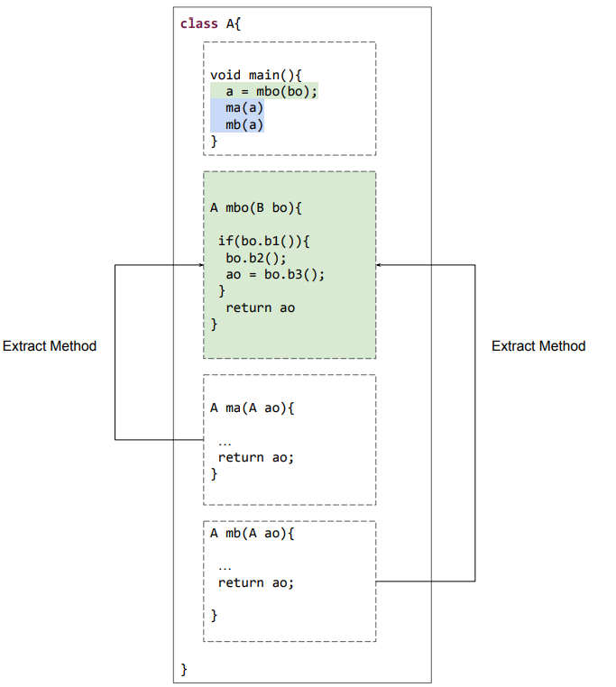Select the 'void main(){' line
The image size is (616, 687).
coord(256,75)
